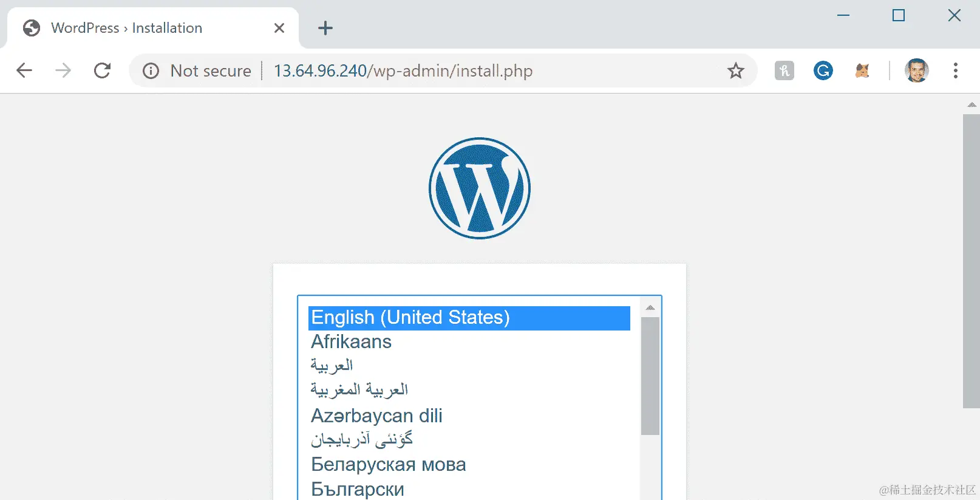Choose العربية المغربية language option

(469, 390)
